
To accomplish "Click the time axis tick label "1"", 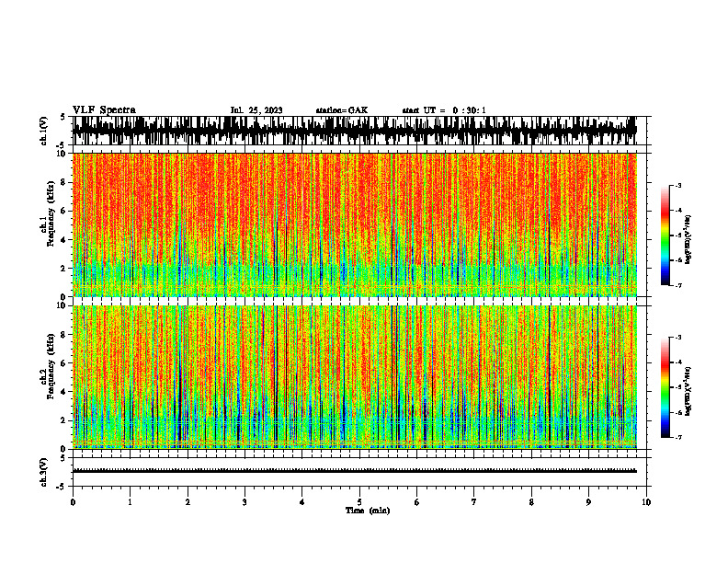I will [130, 502].
